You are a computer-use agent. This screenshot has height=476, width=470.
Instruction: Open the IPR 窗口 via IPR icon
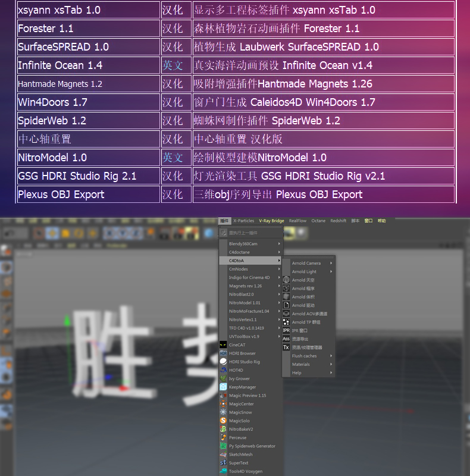point(286,330)
